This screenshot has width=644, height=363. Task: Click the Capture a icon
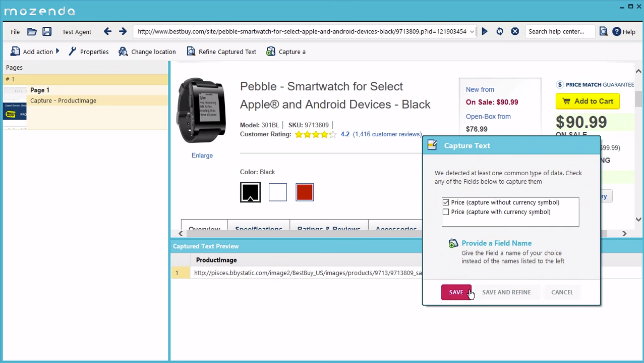click(271, 51)
